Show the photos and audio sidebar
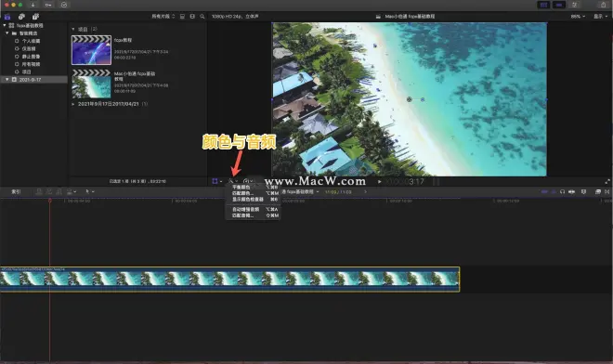Image resolution: width=613 pixels, height=364 pixels. 21,17
